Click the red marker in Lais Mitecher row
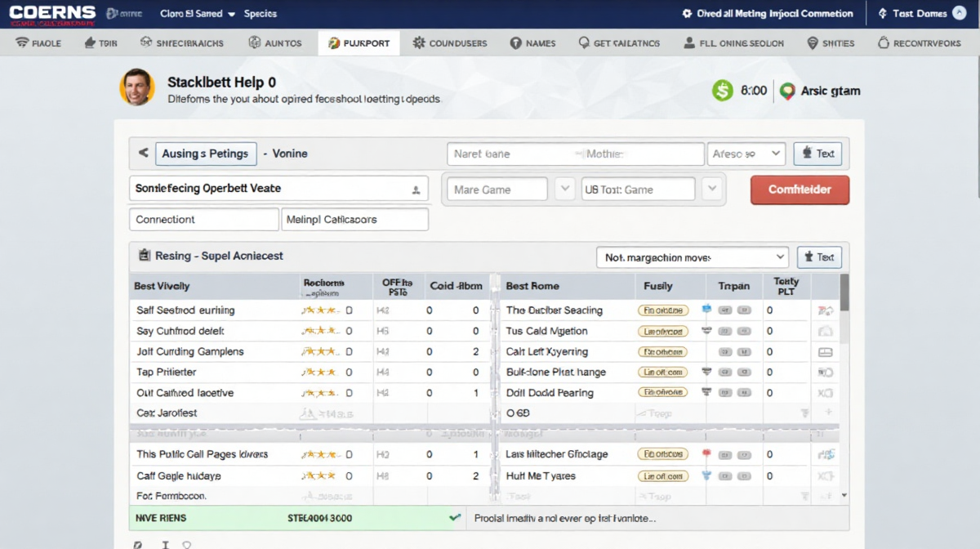 pyautogui.click(x=706, y=453)
